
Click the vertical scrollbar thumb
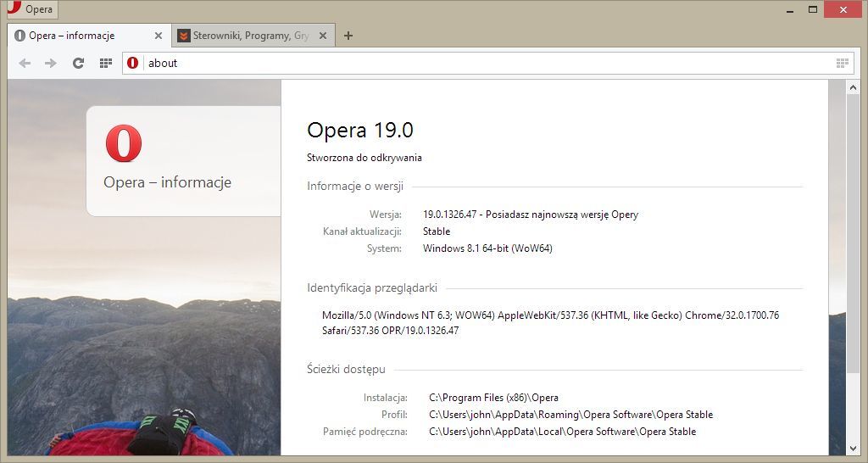click(x=853, y=234)
